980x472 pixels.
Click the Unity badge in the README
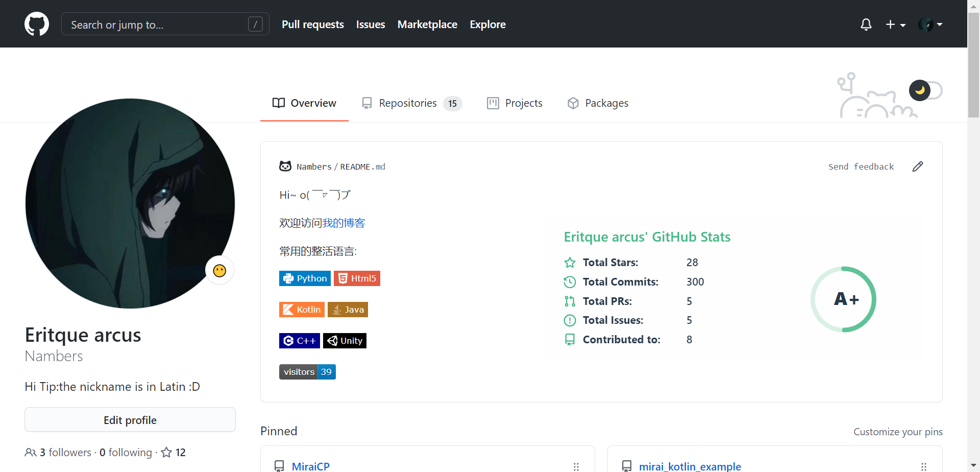pyautogui.click(x=345, y=340)
